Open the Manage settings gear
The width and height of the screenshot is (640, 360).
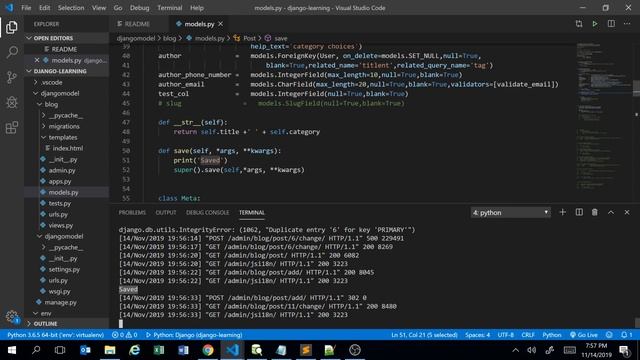tap(12, 316)
